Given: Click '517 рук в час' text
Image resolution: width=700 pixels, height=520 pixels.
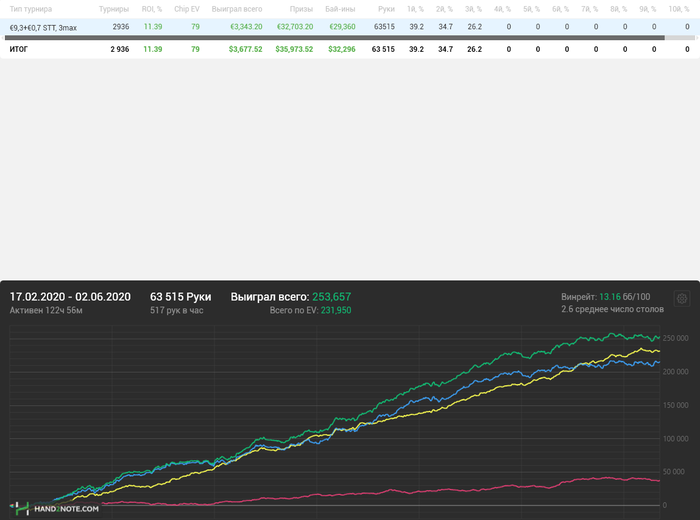Looking at the screenshot, I should pyautogui.click(x=176, y=310).
